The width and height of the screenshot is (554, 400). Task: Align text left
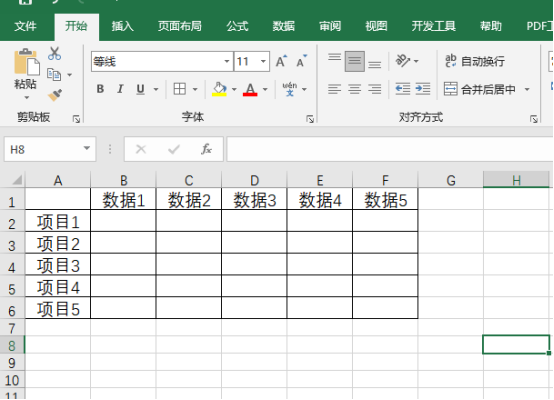coord(334,89)
